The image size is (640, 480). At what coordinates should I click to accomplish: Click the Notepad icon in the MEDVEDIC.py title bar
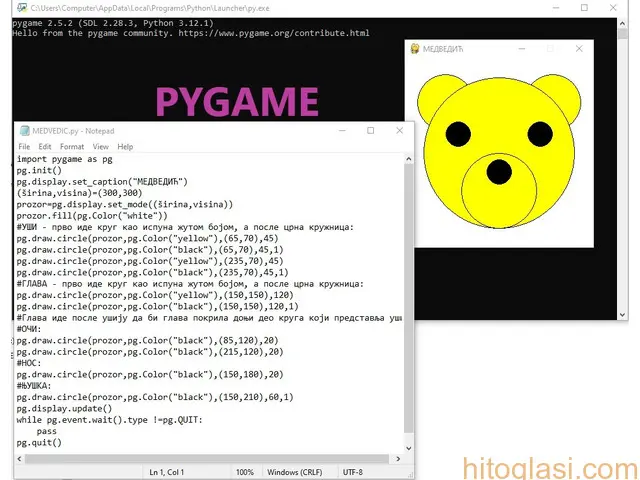pos(24,131)
